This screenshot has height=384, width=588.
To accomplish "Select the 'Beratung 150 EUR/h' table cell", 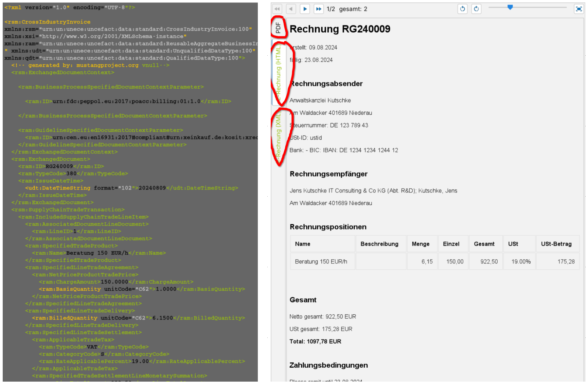I will point(321,261).
